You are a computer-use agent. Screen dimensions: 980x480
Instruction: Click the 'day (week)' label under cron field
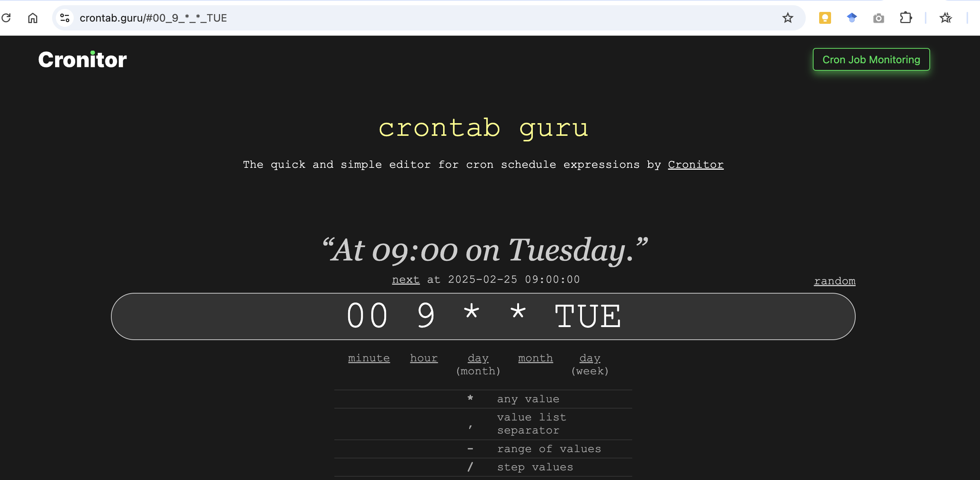(x=590, y=364)
